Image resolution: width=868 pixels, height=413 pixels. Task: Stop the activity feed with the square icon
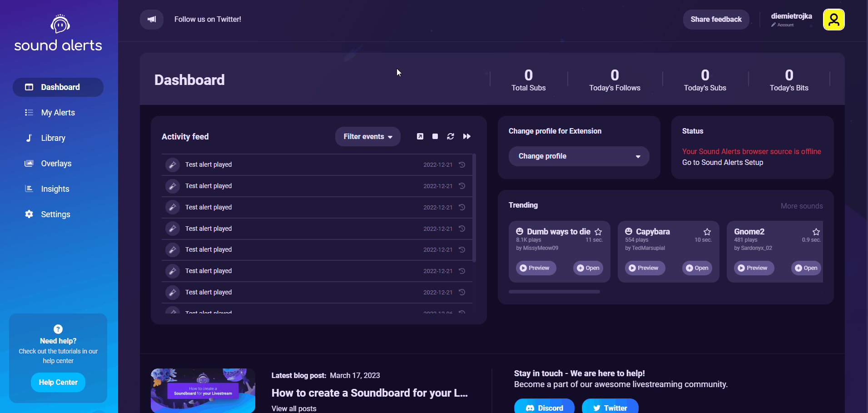click(x=435, y=136)
